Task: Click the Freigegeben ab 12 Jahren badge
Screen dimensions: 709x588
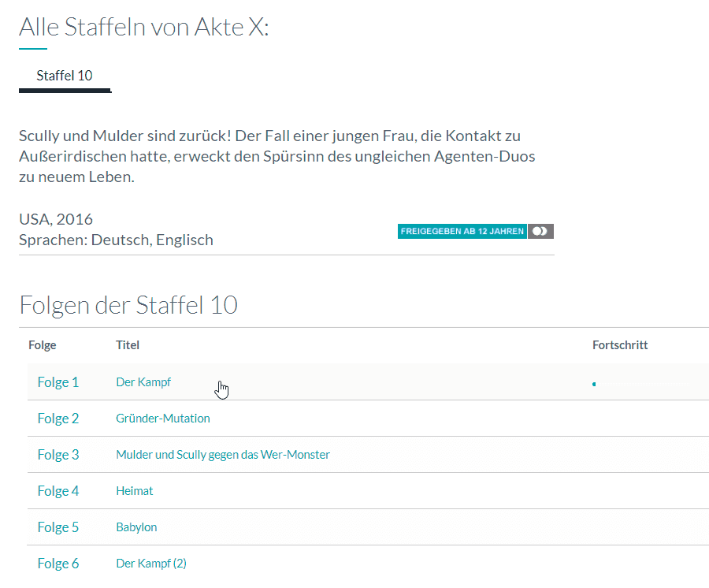Action: pos(462,231)
